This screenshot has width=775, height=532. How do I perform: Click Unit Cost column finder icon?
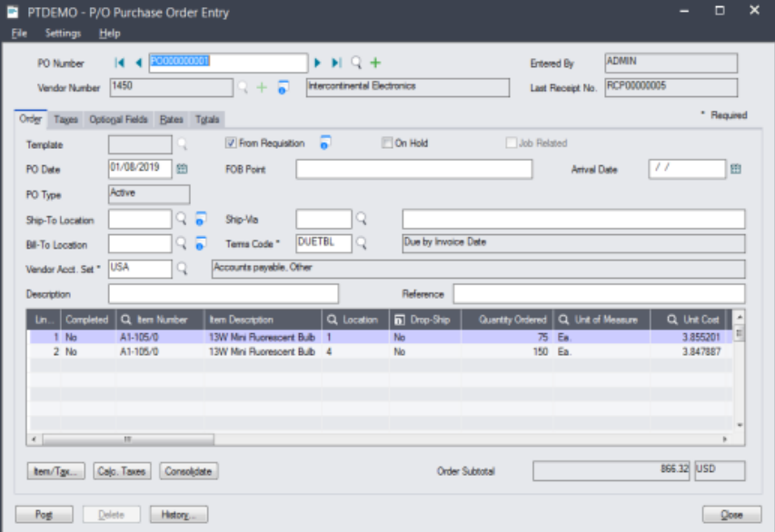point(672,320)
